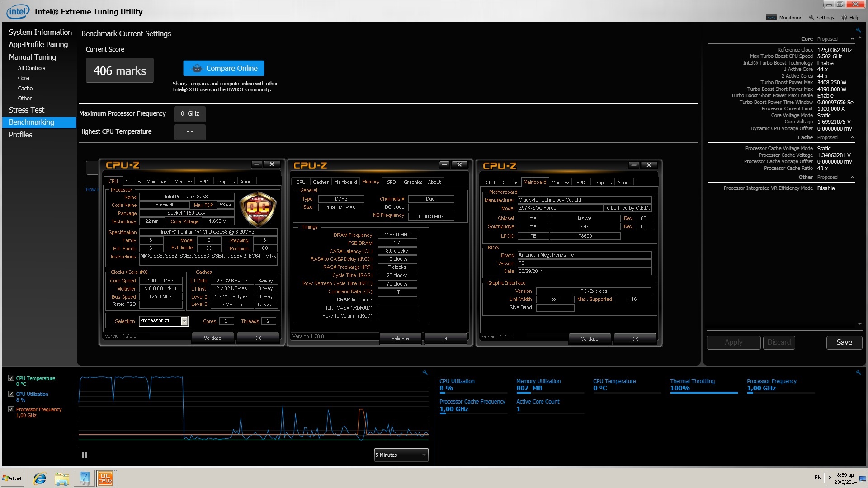Click OK in CPU-Z Mainboard window
Screen dimensions: 868x488
[635, 339]
